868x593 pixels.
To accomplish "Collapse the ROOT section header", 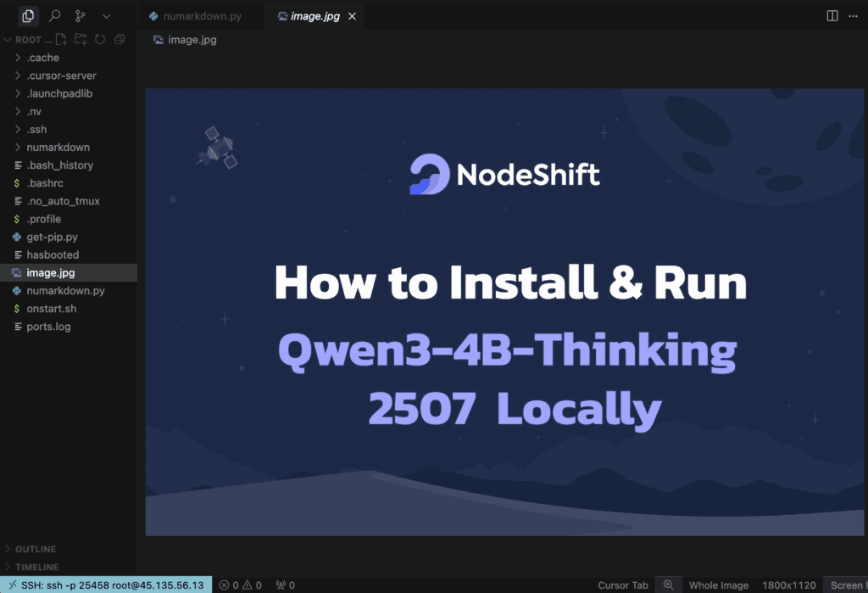I will 28,39.
